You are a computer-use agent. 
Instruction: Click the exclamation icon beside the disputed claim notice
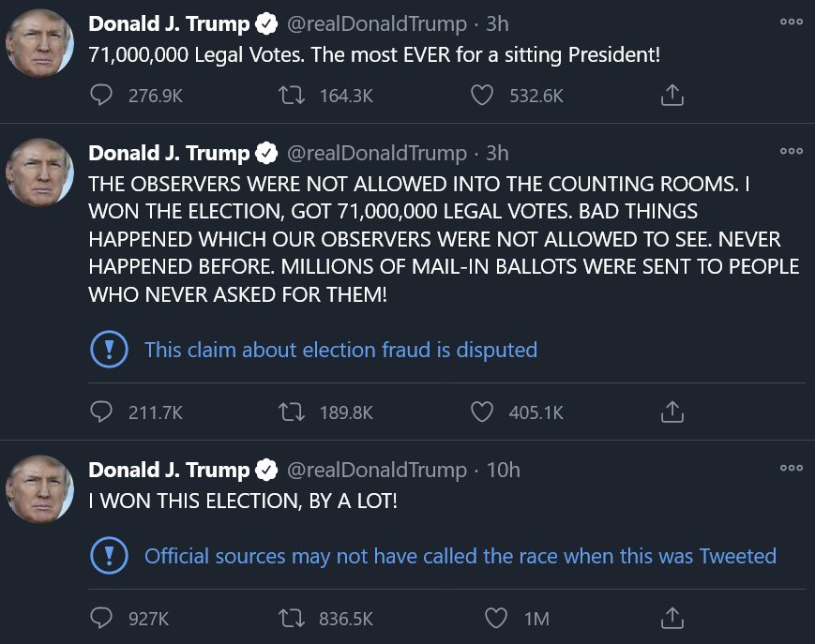109,350
